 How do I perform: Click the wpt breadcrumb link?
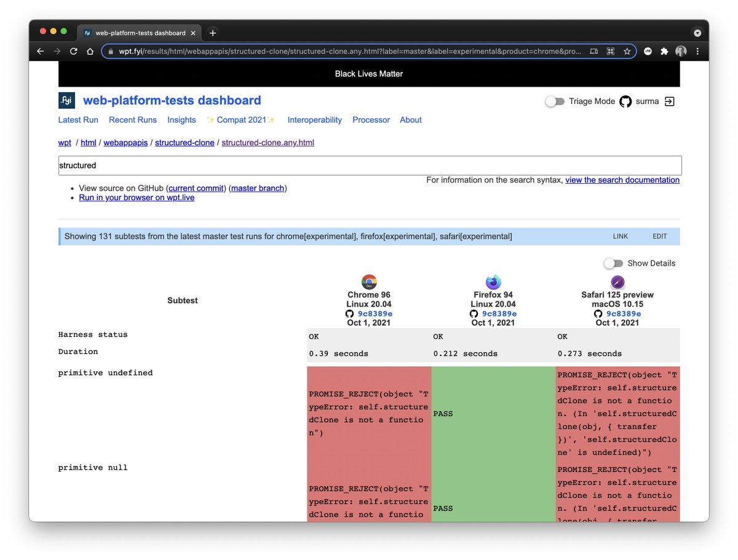(x=65, y=143)
